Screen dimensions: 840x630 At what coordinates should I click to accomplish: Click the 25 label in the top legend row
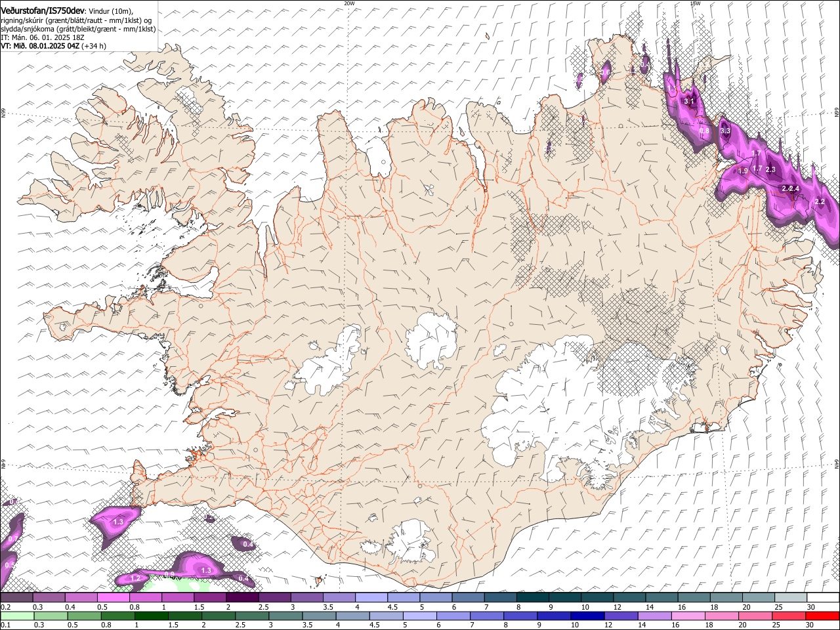pyautogui.click(x=779, y=607)
